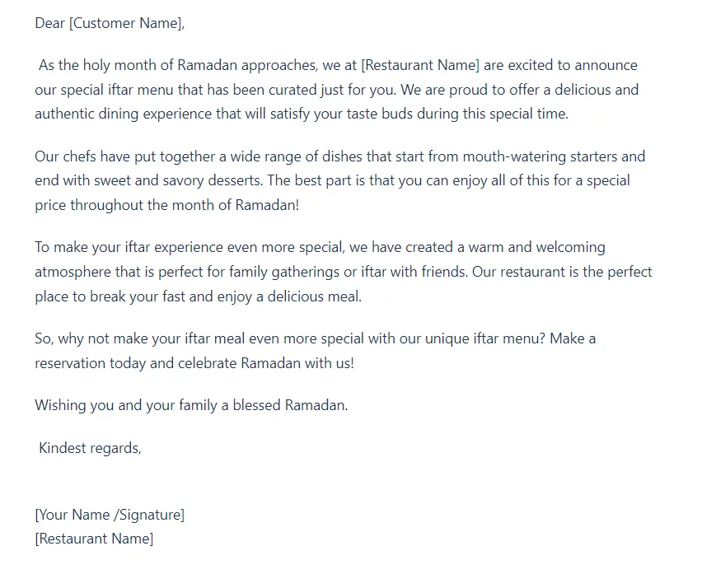Click the text 'sweet and savory desserts'
This screenshot has width=702, height=588.
(x=178, y=181)
